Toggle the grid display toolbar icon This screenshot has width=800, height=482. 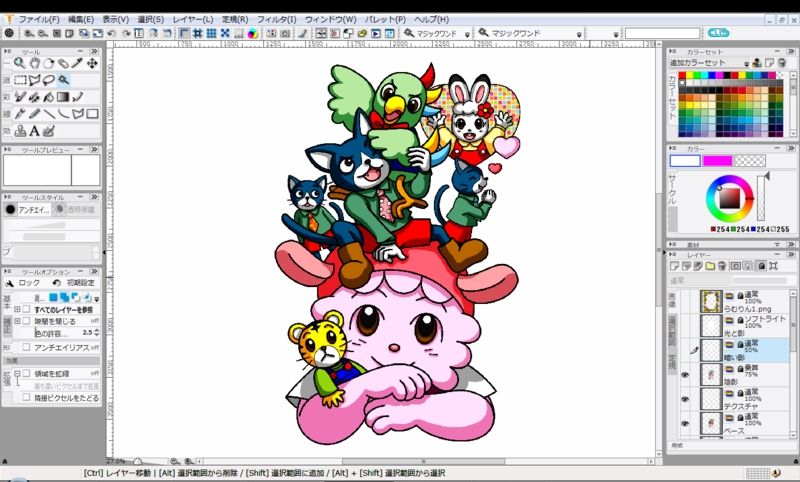pos(211,33)
